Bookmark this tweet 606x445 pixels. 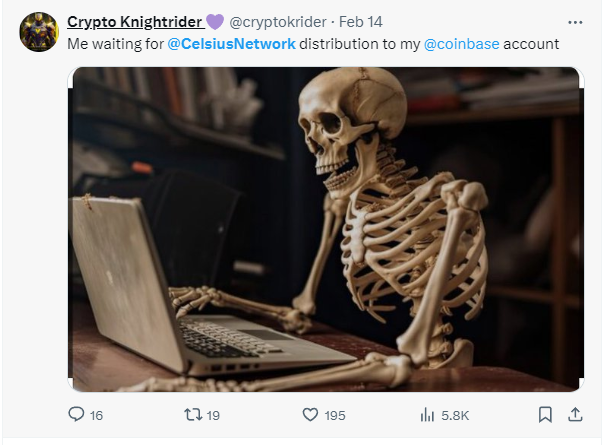545,414
